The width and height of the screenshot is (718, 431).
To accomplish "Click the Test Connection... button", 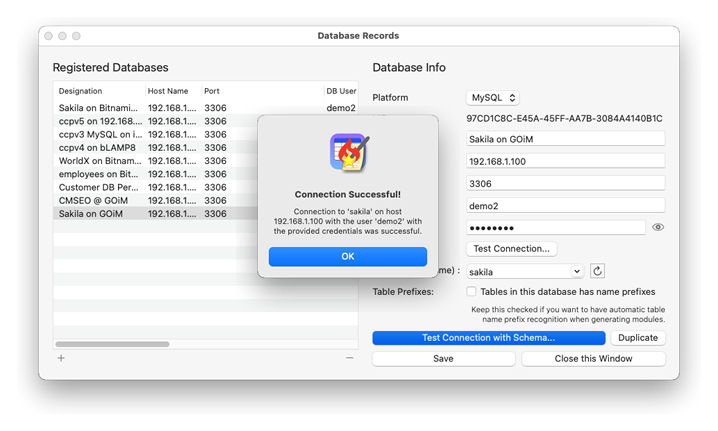I will point(511,249).
